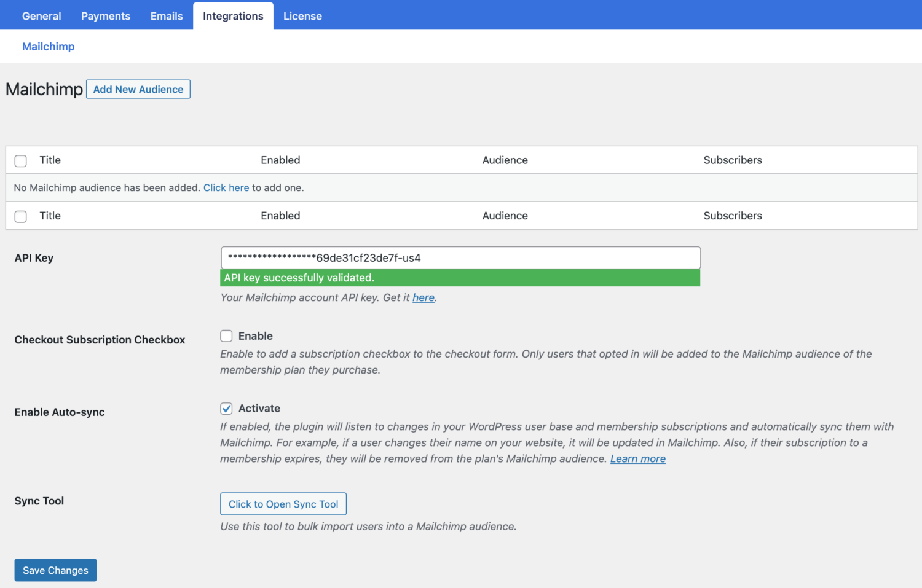Click the 'API key successfully validated.' message
Viewport: 922px width, 588px height.
point(460,278)
